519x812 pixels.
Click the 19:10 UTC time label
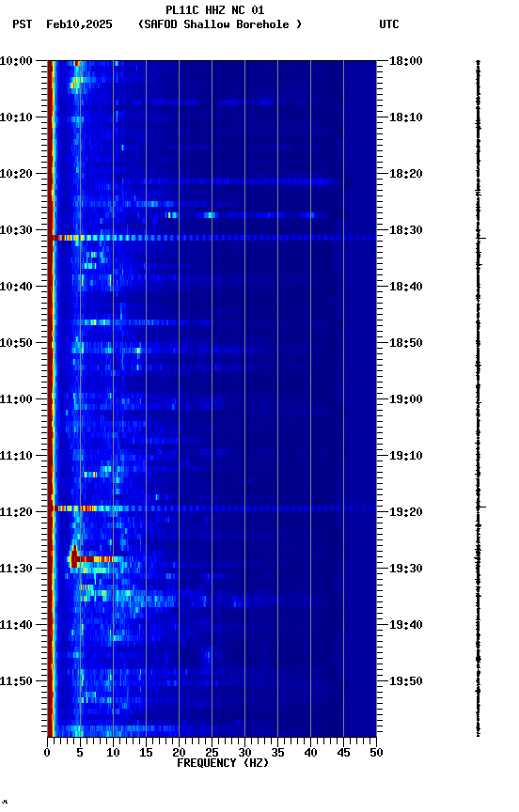(406, 456)
